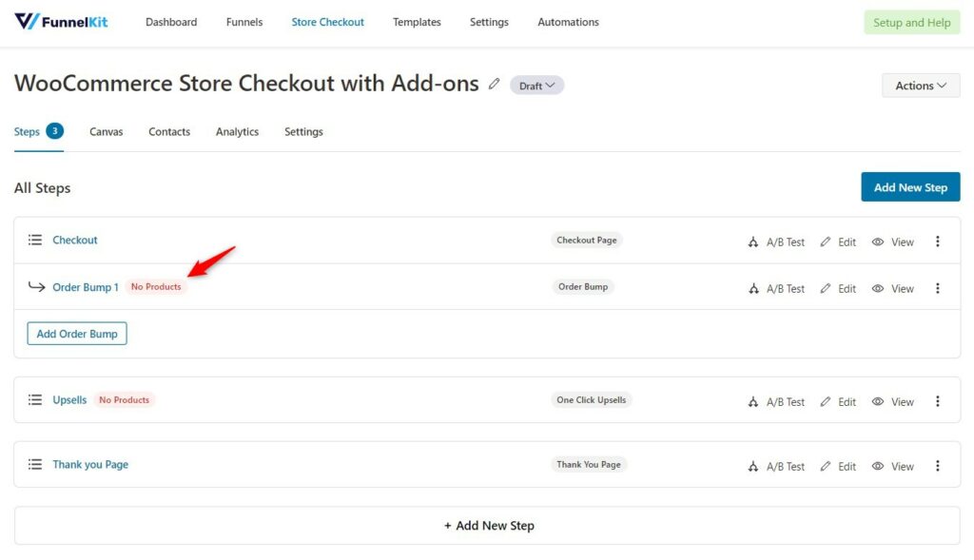Viewport: 974px width, 560px height.
Task: Switch to the Canvas tab
Action: pos(107,131)
